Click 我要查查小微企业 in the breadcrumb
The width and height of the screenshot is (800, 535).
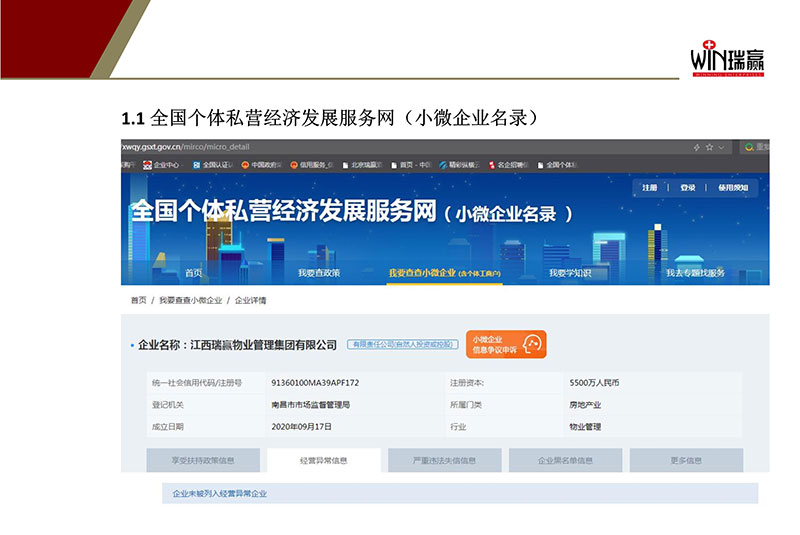coord(190,300)
